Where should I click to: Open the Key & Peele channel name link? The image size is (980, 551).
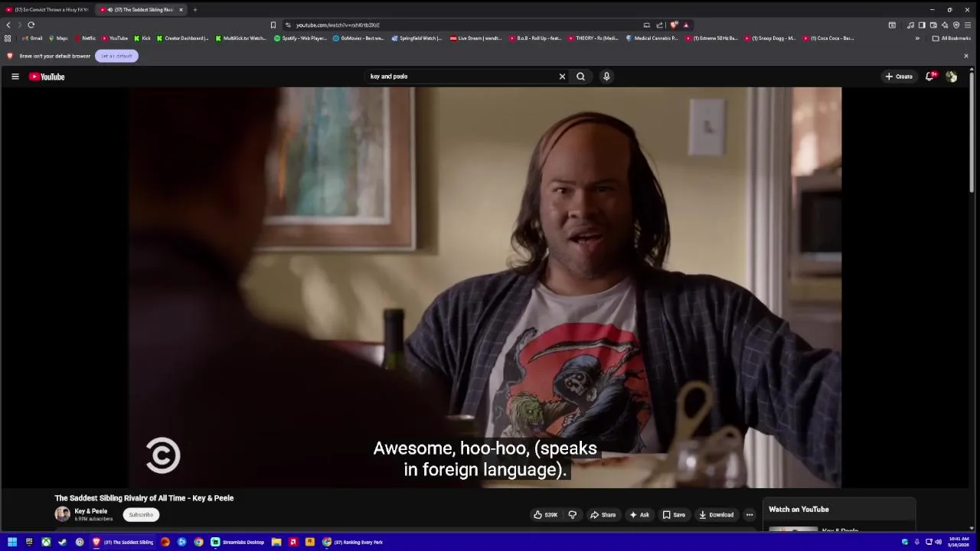point(90,511)
